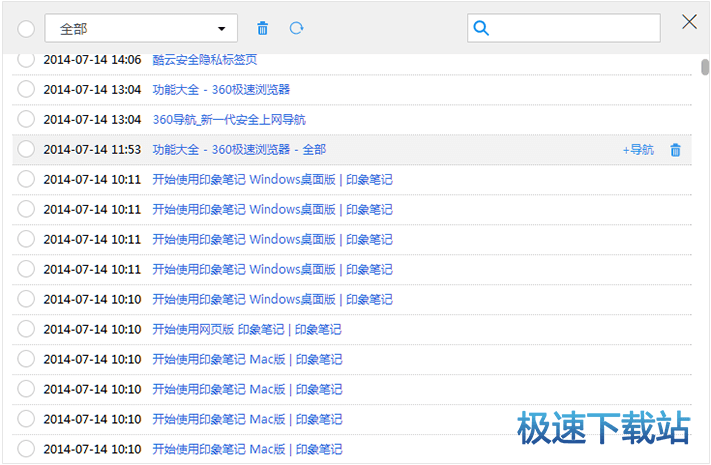Open the 10:10 开始使用印象笔记 Windows桌面版 link
Viewport: 711px width, 465px height.
[273, 299]
